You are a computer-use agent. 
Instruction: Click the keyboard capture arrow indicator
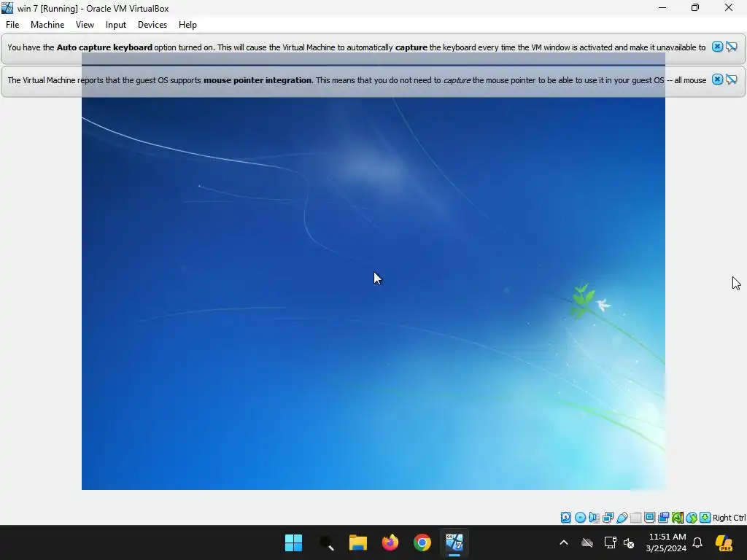click(x=705, y=517)
